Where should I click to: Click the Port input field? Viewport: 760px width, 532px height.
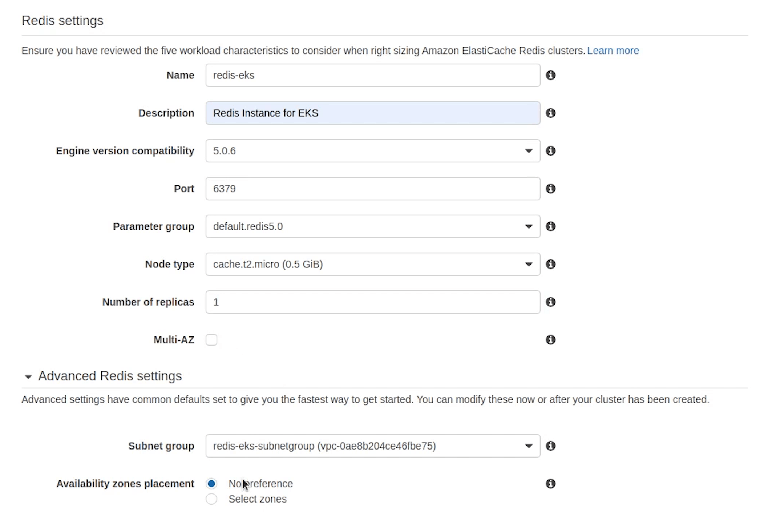372,189
